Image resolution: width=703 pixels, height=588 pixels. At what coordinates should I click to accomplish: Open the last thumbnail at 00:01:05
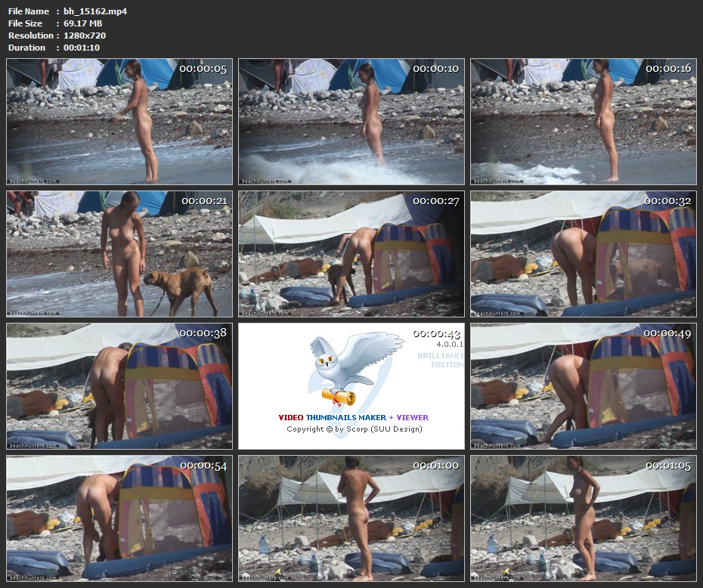coord(583,518)
